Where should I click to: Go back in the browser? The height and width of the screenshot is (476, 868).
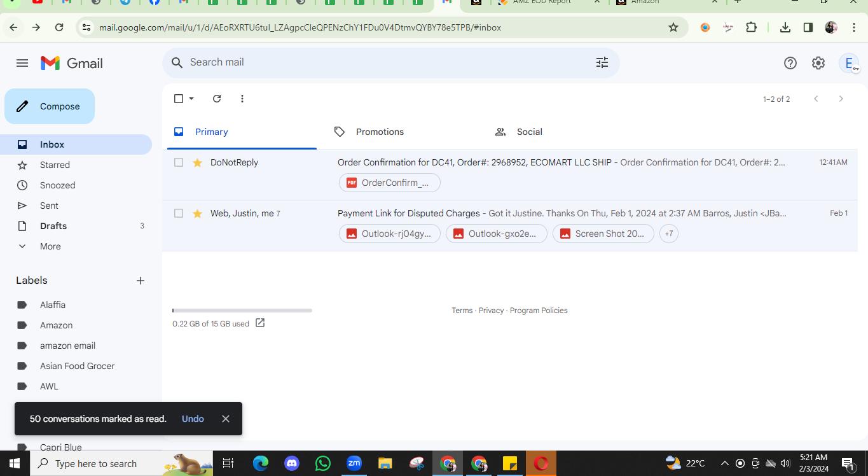[13, 27]
